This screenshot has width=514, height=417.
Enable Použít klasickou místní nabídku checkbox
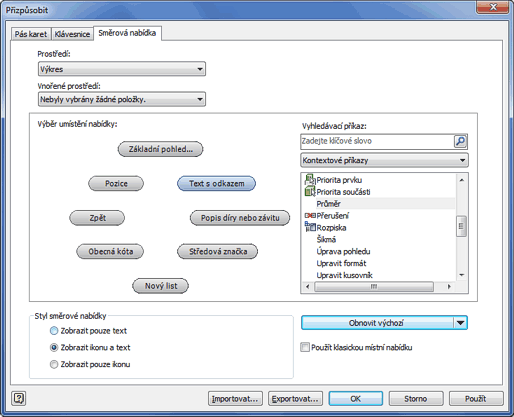pos(305,347)
